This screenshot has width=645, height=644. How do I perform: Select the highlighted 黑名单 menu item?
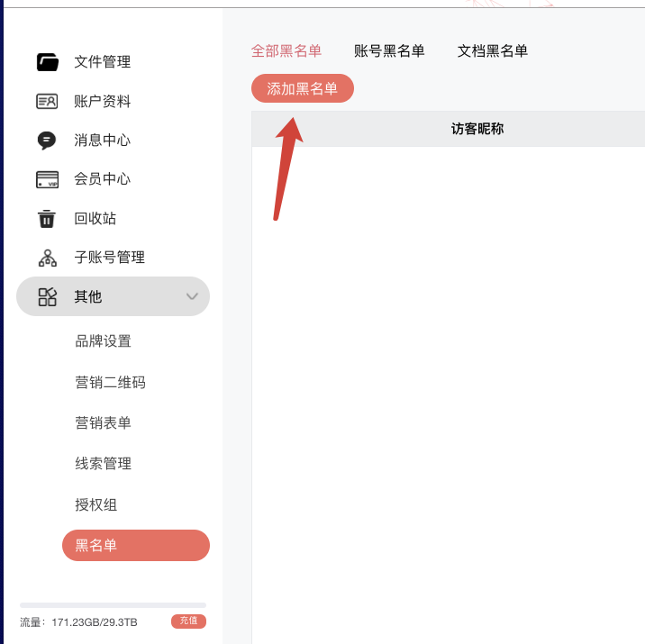click(136, 545)
